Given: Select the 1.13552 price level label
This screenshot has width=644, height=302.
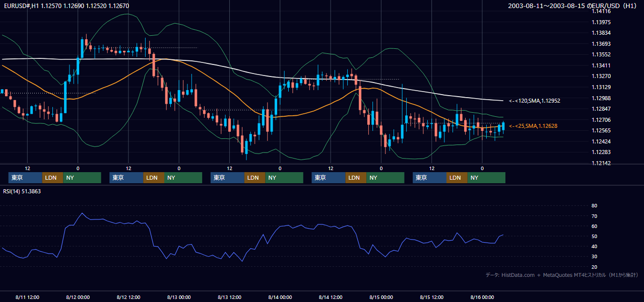Looking at the screenshot, I should (x=601, y=54).
